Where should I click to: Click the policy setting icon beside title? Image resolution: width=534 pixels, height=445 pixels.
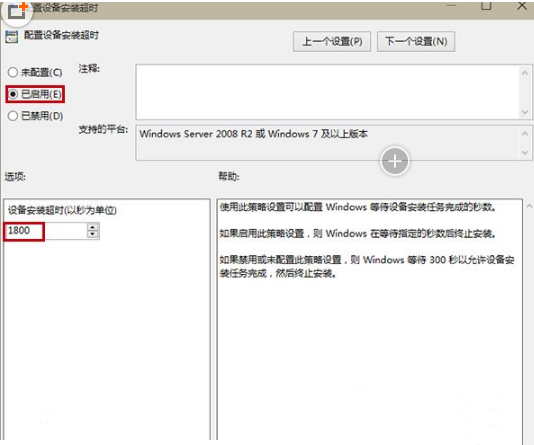(11, 36)
